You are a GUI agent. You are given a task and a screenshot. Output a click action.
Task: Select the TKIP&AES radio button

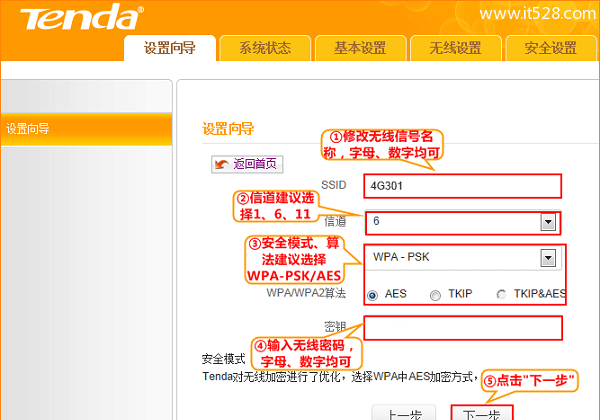(501, 294)
